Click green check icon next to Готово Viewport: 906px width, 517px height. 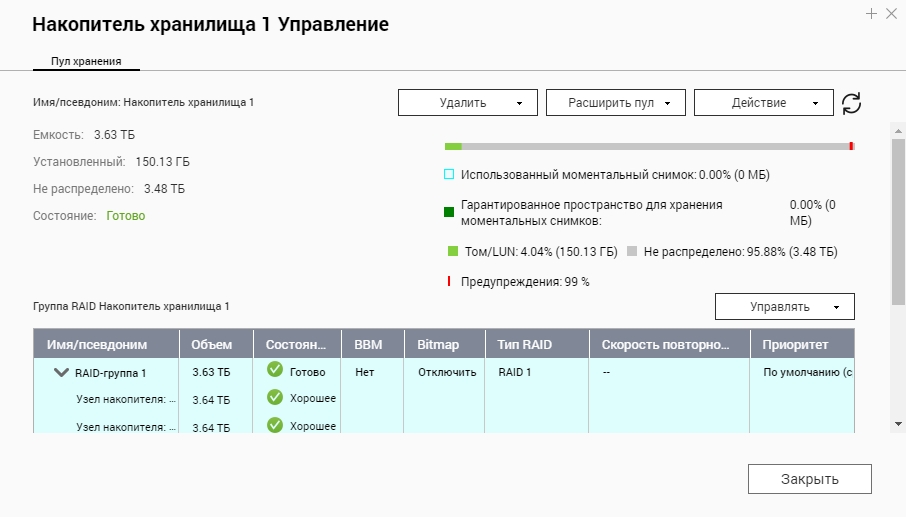[x=275, y=372]
